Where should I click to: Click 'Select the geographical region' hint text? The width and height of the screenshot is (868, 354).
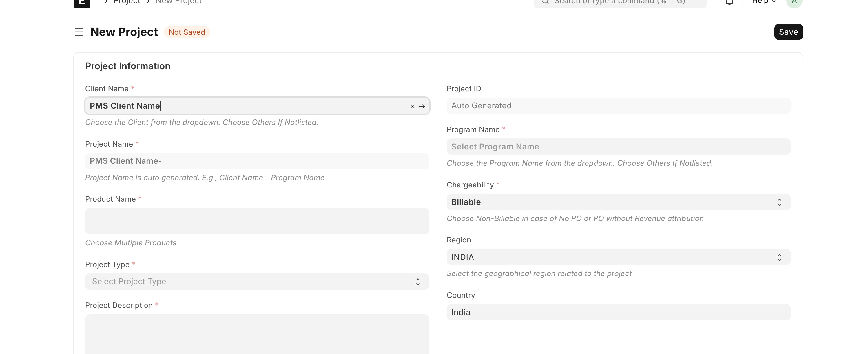(539, 273)
